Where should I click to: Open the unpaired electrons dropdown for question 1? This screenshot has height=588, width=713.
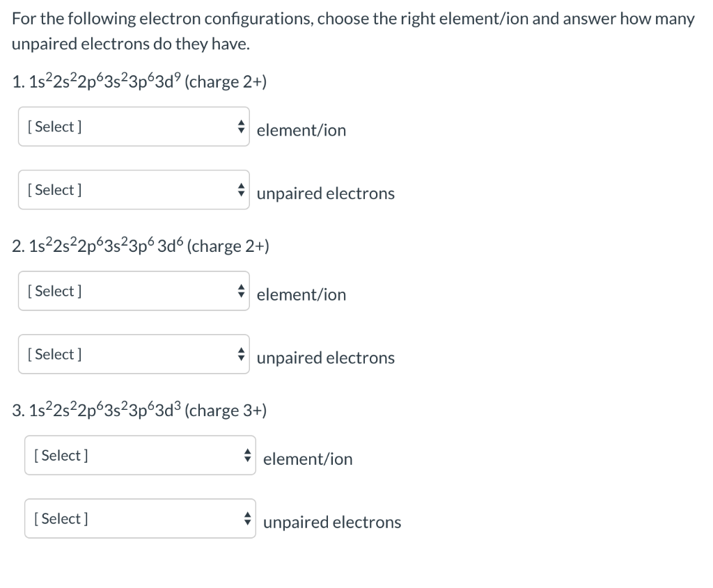134,189
